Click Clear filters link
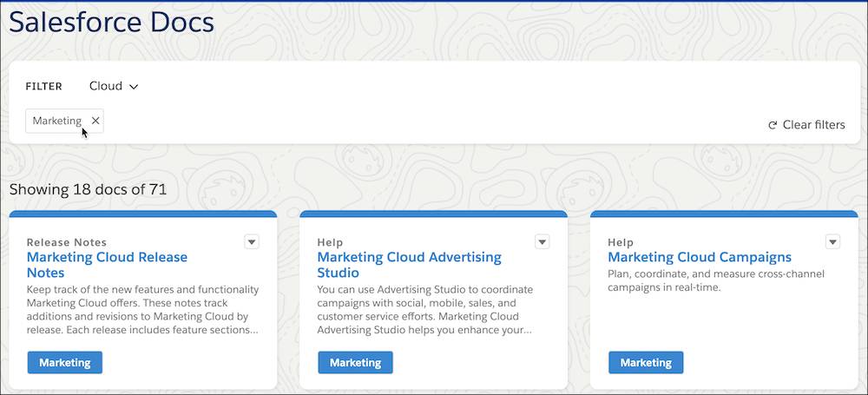This screenshot has height=395, width=868. 806,125
